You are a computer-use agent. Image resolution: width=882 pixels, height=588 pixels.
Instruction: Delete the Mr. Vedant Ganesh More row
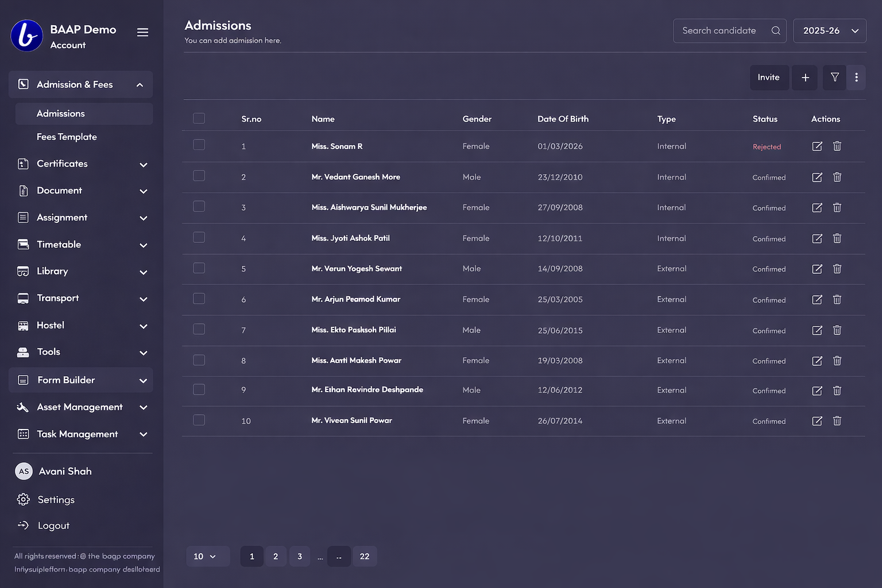837,177
